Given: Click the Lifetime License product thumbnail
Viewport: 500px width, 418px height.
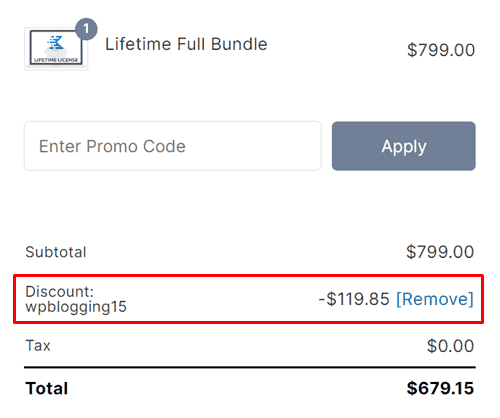Looking at the screenshot, I should click(x=56, y=49).
